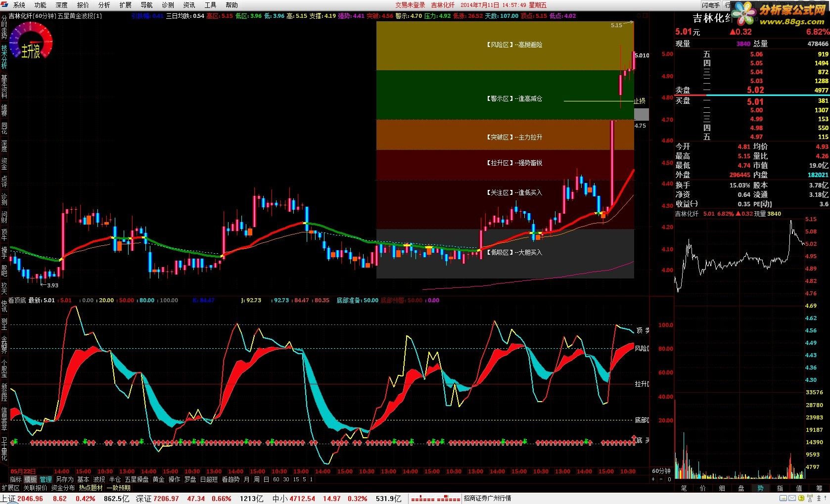Click the 止损 stop-loss line label
The width and height of the screenshot is (830, 504).
640,101
